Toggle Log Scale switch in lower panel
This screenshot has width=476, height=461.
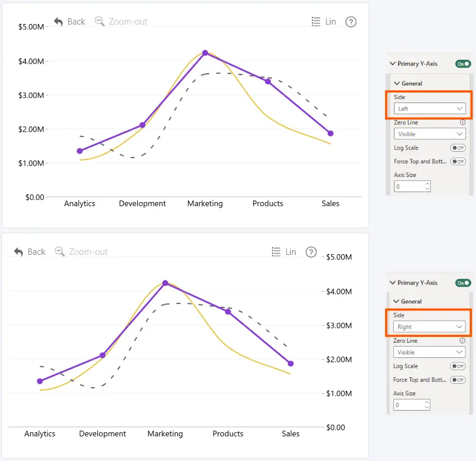click(458, 366)
